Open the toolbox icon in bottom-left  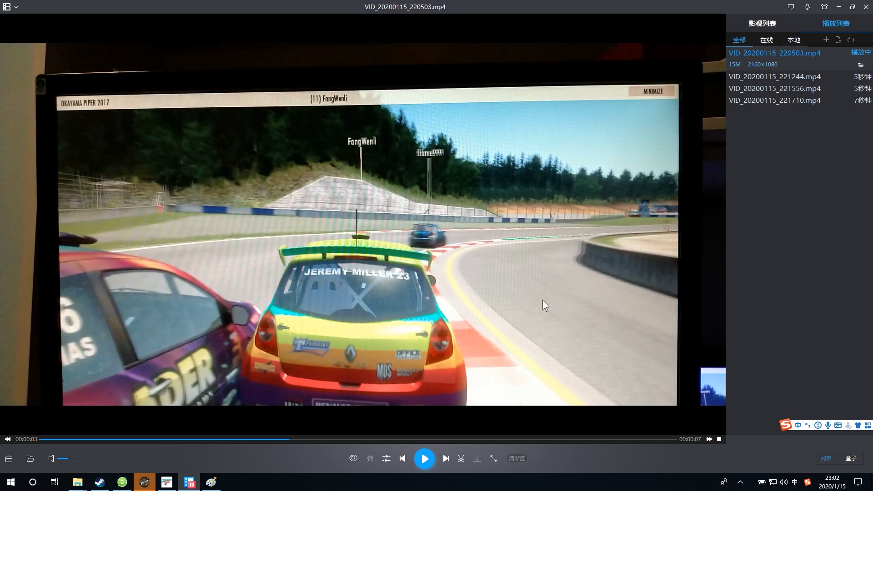point(9,459)
